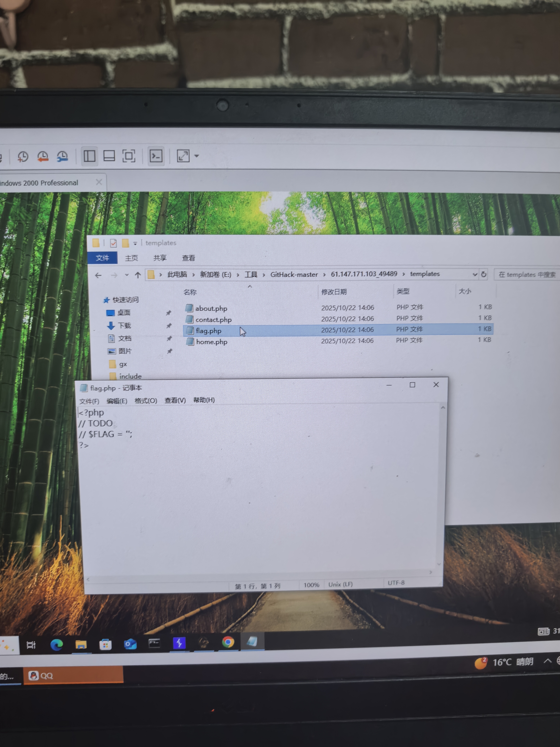Open Edge browser in taskbar
Image resolution: width=560 pixels, height=747 pixels.
(x=56, y=645)
